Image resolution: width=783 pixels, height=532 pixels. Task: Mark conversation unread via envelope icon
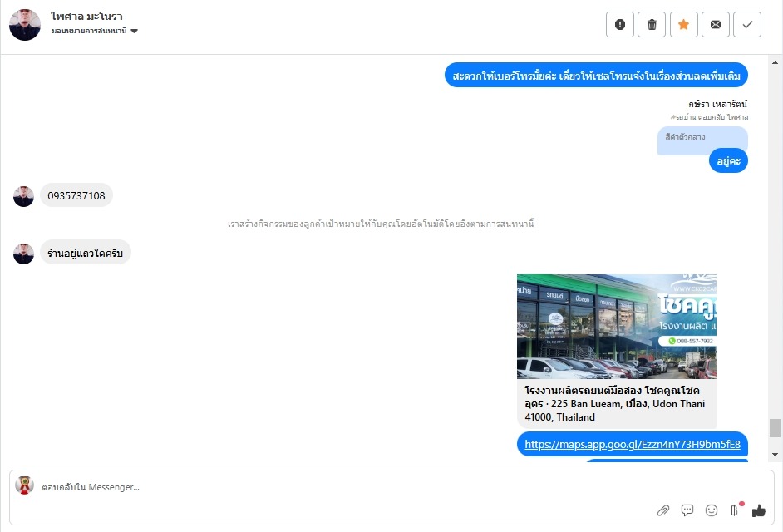click(716, 24)
